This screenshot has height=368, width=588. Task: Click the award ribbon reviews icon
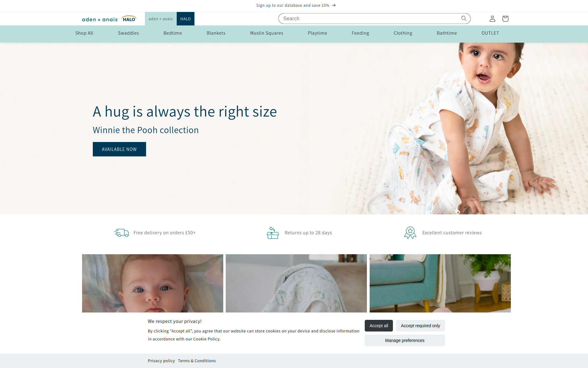410,233
